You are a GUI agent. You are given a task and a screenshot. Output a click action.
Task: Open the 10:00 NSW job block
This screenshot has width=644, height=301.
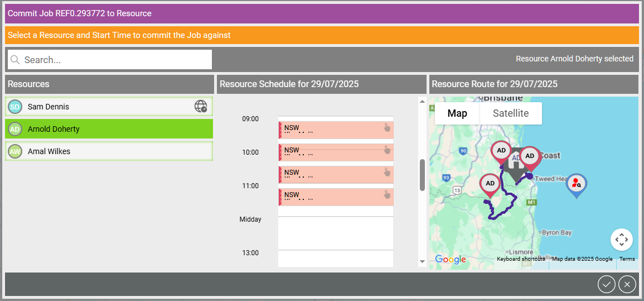pyautogui.click(x=336, y=152)
